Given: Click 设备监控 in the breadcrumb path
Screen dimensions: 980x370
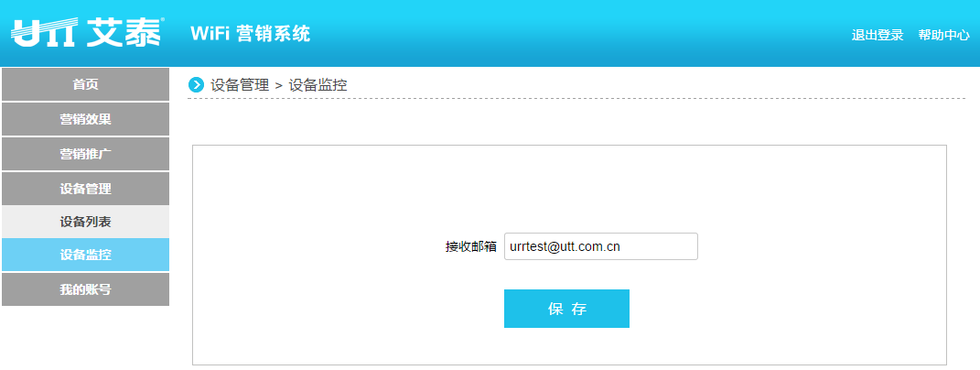Looking at the screenshot, I should (x=318, y=85).
